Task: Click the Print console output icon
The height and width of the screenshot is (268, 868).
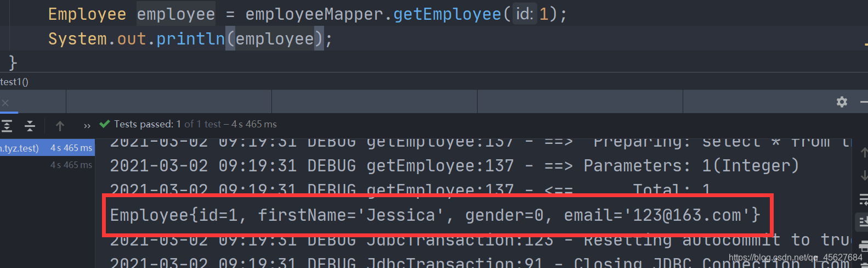Action: pos(864,245)
